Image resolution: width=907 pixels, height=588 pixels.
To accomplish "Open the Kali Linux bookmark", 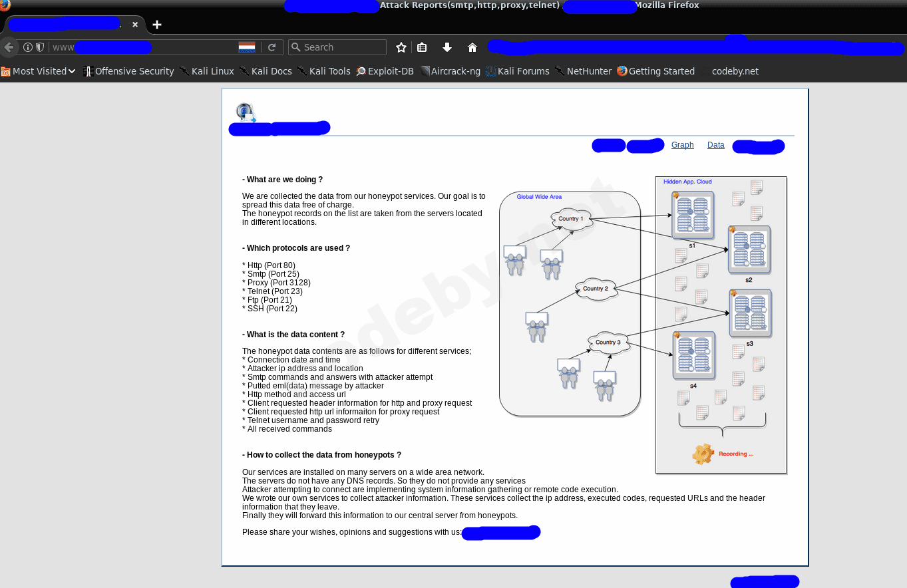I will pyautogui.click(x=207, y=71).
